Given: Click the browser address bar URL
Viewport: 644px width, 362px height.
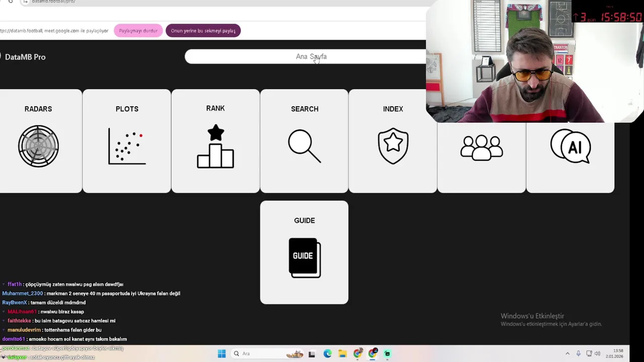Looking at the screenshot, I should (x=53, y=2).
